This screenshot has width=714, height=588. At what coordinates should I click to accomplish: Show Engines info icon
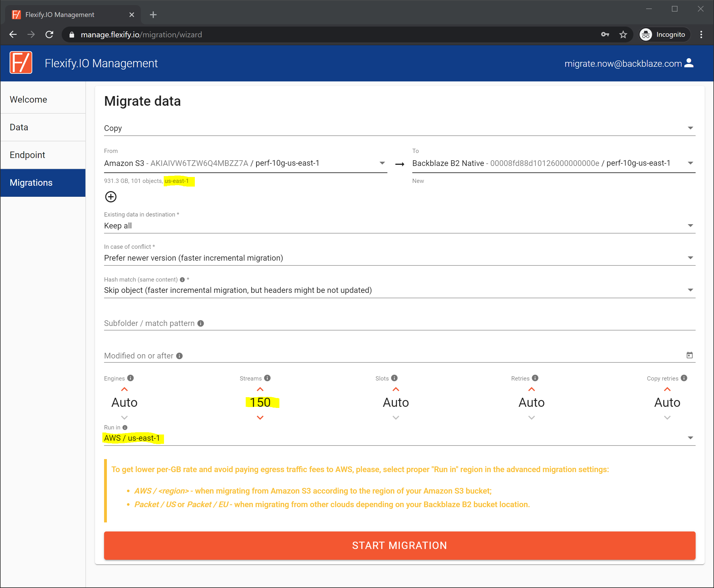click(130, 378)
